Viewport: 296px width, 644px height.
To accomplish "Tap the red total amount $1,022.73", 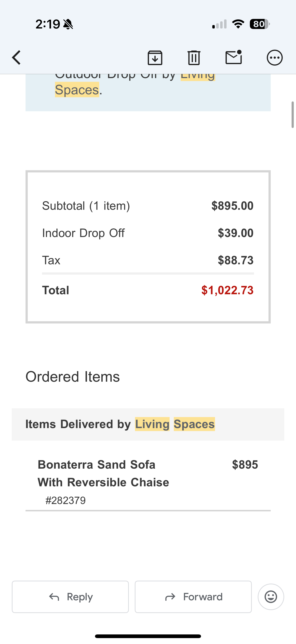I will coord(227,290).
